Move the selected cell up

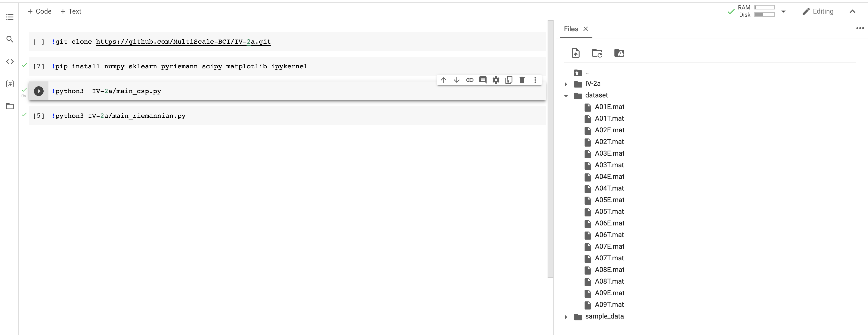tap(443, 80)
